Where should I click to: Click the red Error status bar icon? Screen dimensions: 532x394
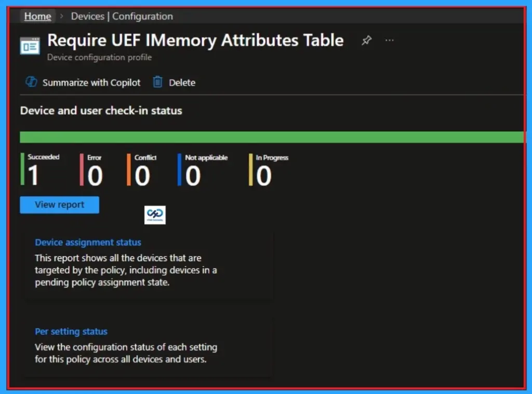pos(81,169)
